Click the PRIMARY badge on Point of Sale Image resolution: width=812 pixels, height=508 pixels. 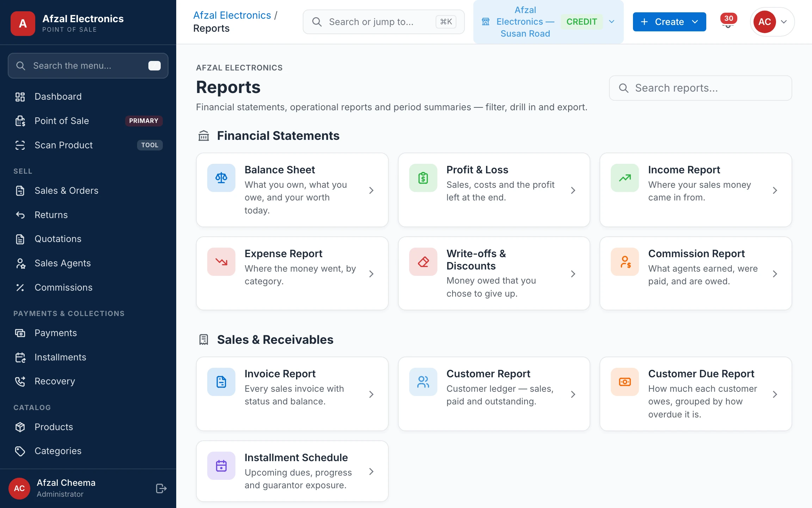coord(143,121)
